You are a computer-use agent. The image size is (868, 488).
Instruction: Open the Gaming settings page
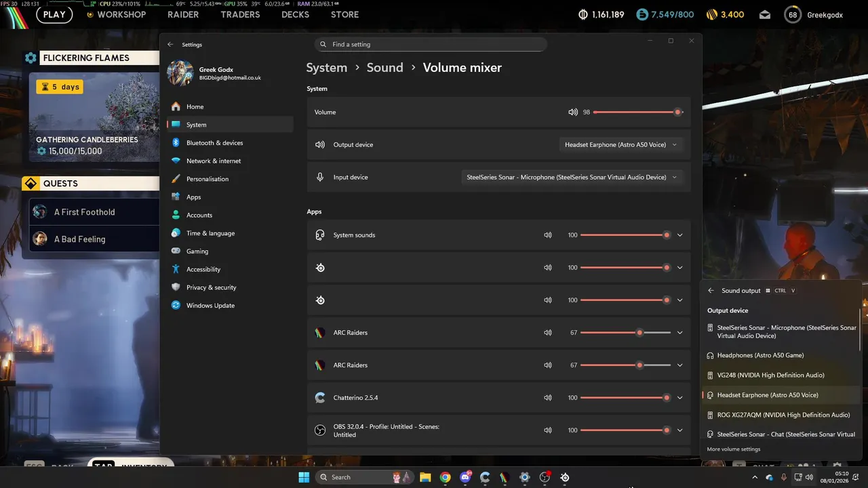pyautogui.click(x=230, y=251)
